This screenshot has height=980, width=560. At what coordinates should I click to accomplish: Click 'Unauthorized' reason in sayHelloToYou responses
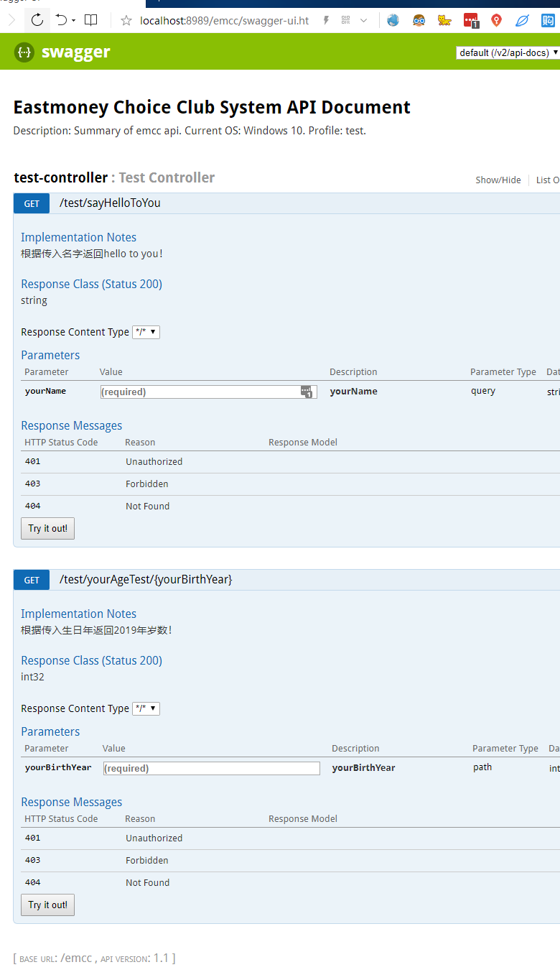(x=154, y=461)
